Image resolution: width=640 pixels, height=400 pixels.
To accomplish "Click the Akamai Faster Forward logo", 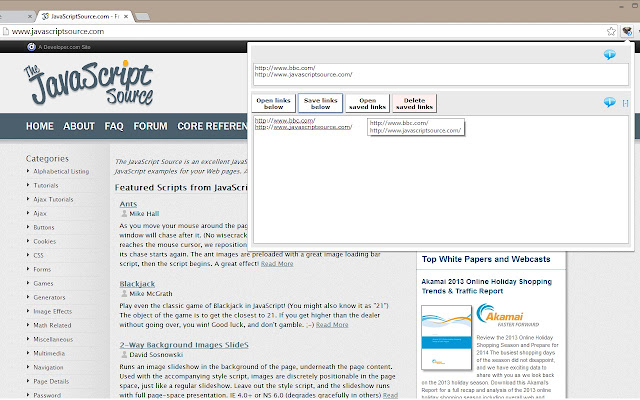I will pyautogui.click(x=507, y=315).
